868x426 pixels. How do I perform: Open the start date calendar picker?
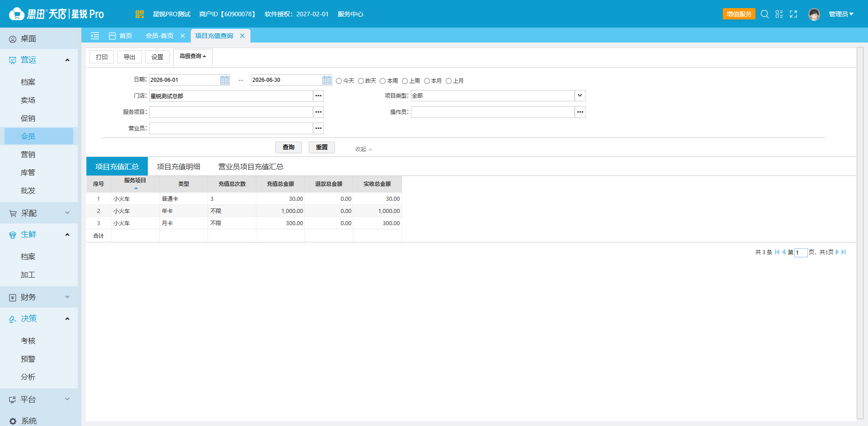tap(225, 80)
